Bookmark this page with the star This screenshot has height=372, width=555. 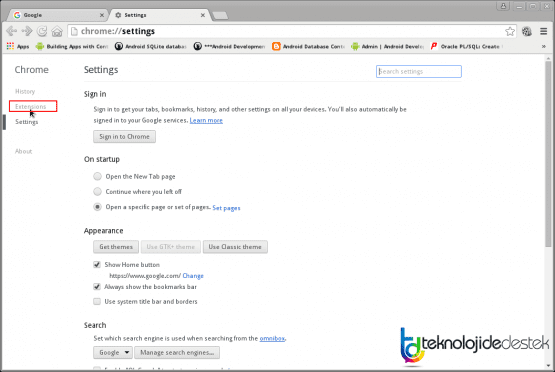(510, 31)
